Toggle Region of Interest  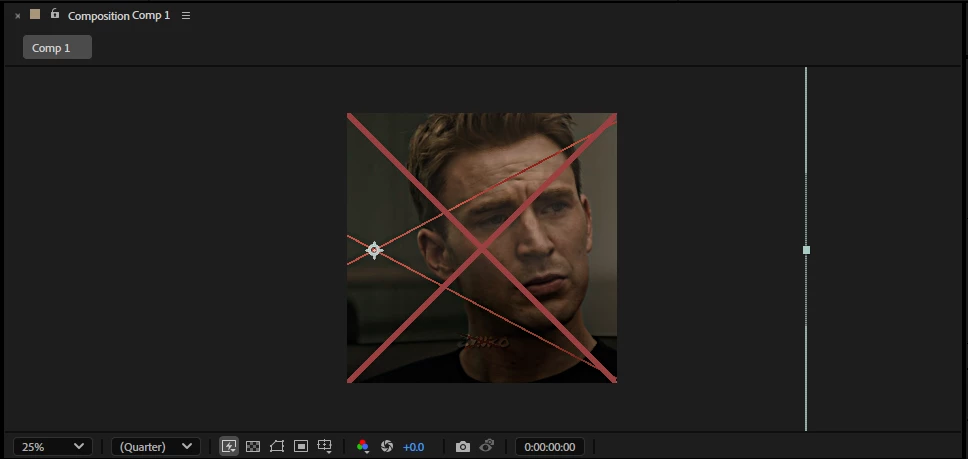pos(301,447)
